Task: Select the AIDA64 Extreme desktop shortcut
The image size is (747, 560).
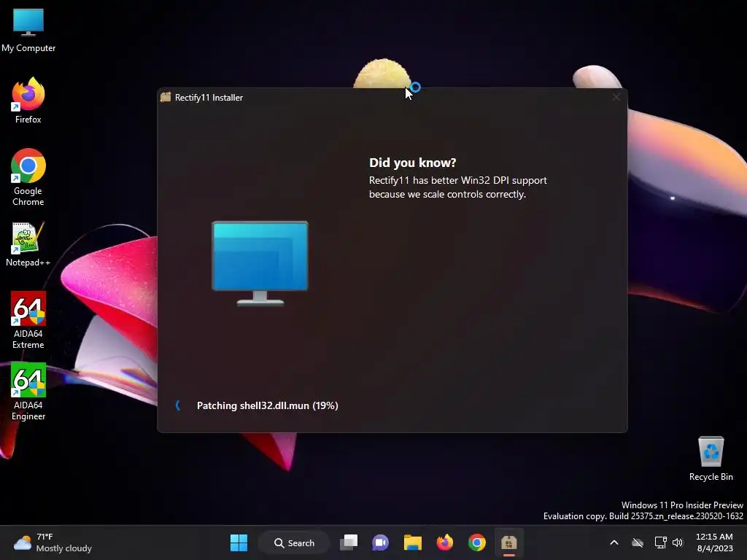Action: 28,320
